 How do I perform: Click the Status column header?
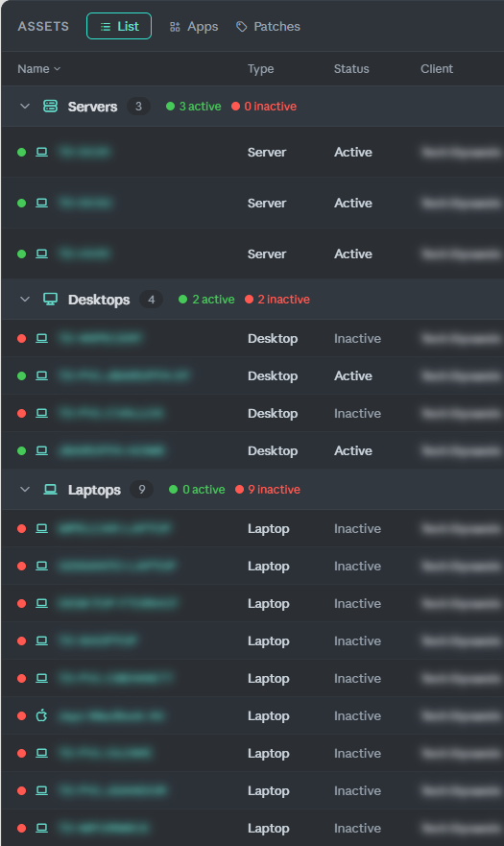tap(351, 69)
